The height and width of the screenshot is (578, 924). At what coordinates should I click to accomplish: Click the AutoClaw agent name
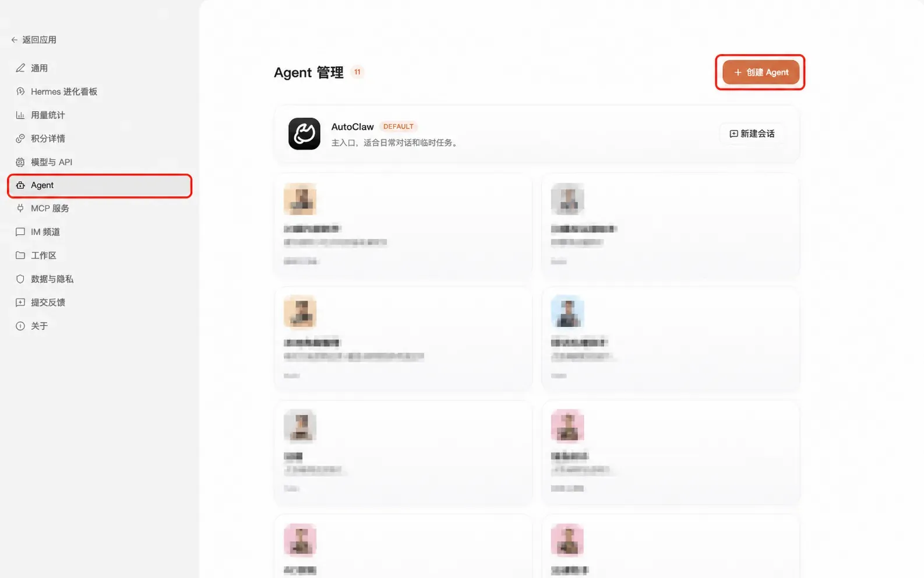(352, 126)
